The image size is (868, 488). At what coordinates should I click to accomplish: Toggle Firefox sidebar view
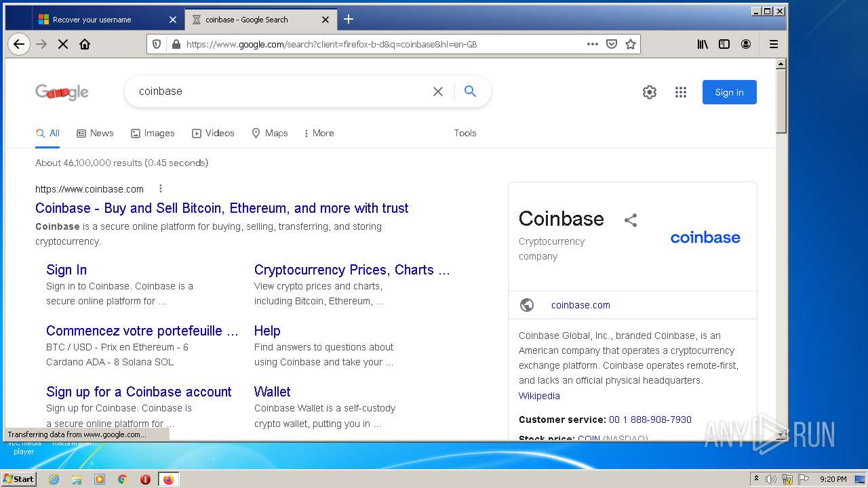724,44
